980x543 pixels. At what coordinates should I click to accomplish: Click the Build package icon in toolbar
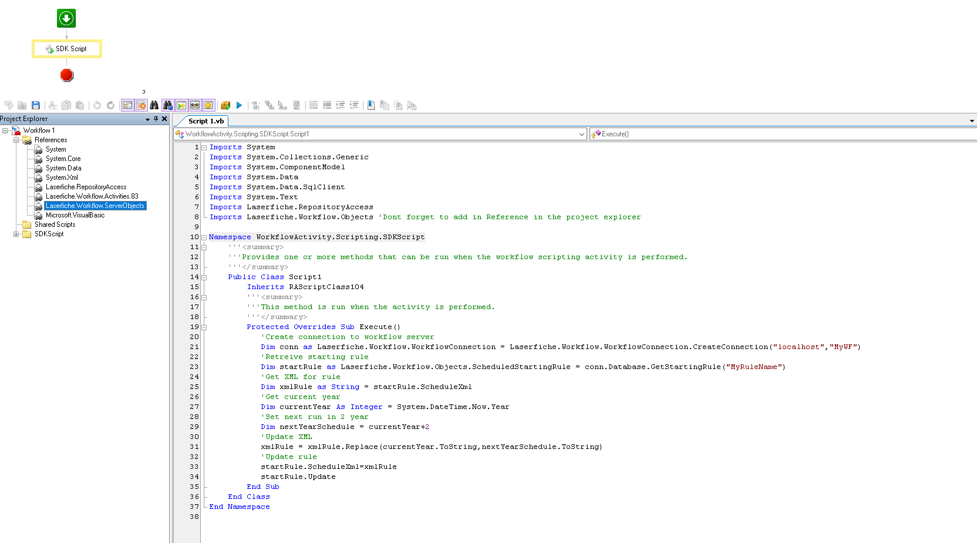click(225, 105)
